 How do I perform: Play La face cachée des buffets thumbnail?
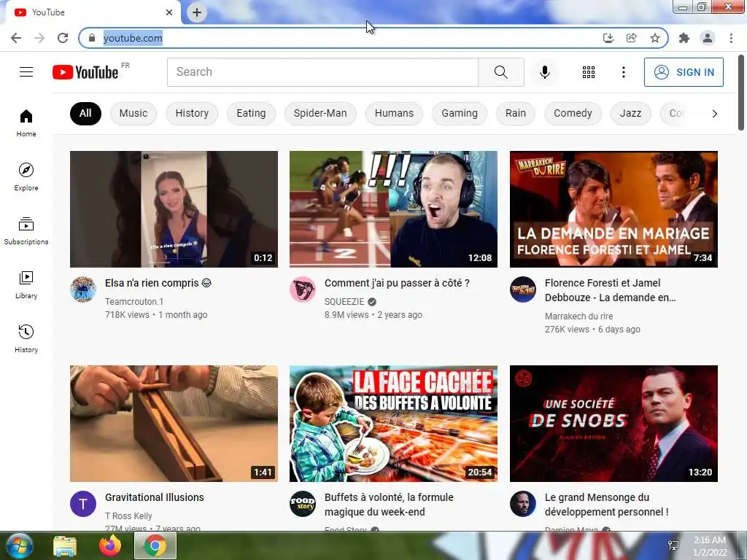[x=393, y=424]
